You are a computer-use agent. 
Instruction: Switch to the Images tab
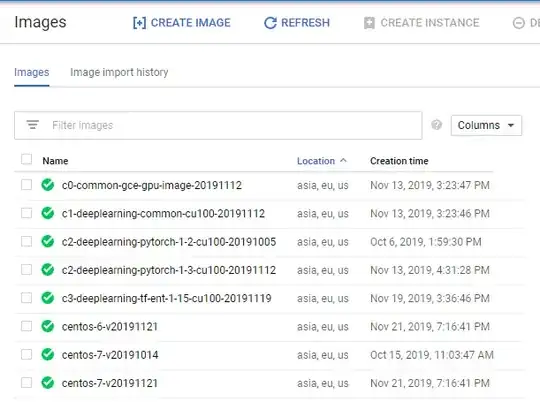tap(32, 72)
